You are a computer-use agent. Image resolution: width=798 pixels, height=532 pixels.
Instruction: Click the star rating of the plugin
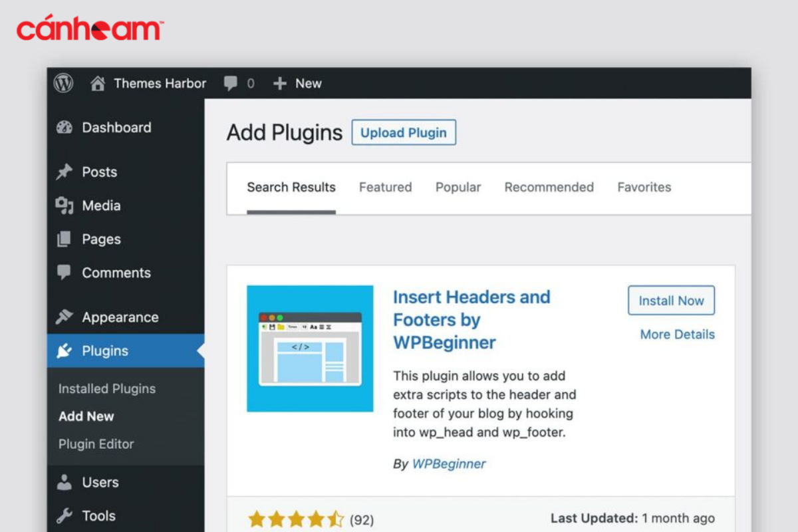(x=297, y=519)
